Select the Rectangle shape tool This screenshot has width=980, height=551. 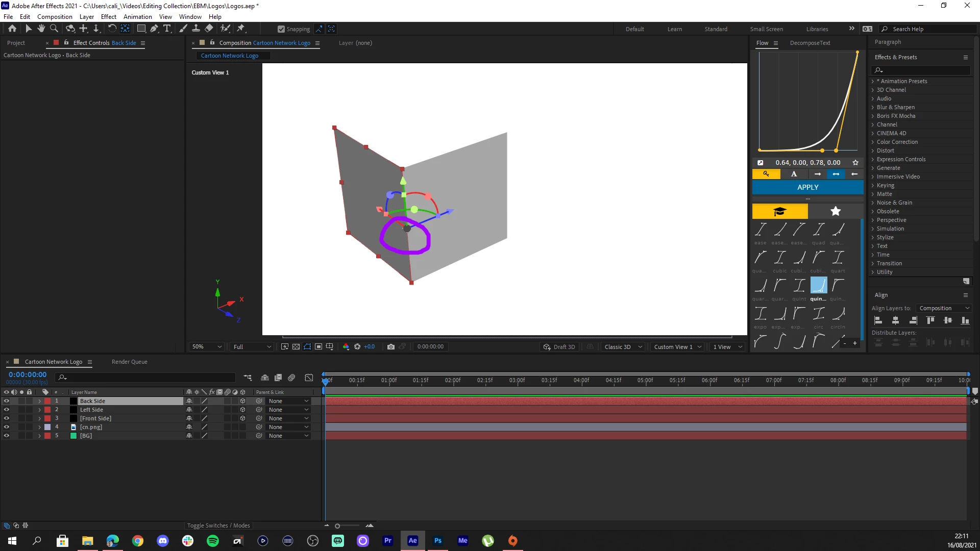click(141, 29)
